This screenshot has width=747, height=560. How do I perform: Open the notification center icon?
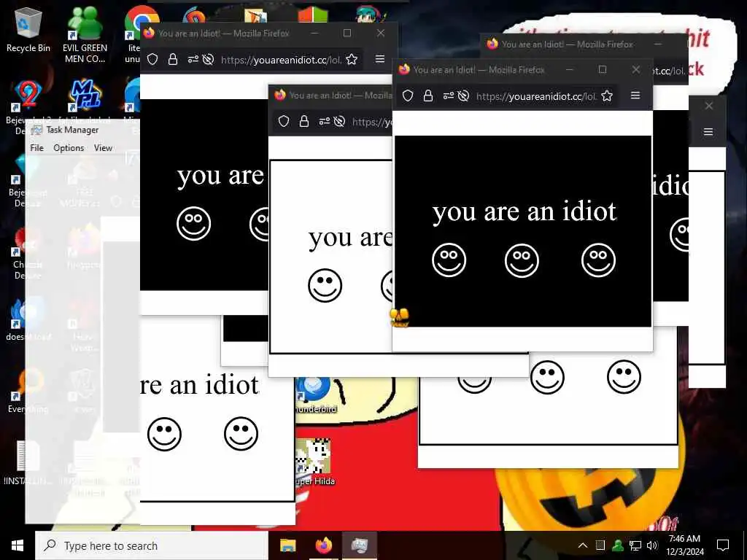pos(723,545)
